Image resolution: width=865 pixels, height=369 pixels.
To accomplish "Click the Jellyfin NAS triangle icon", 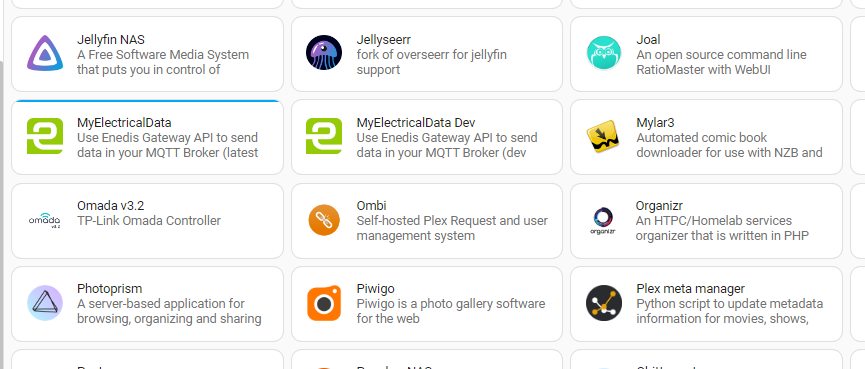I will [45, 53].
